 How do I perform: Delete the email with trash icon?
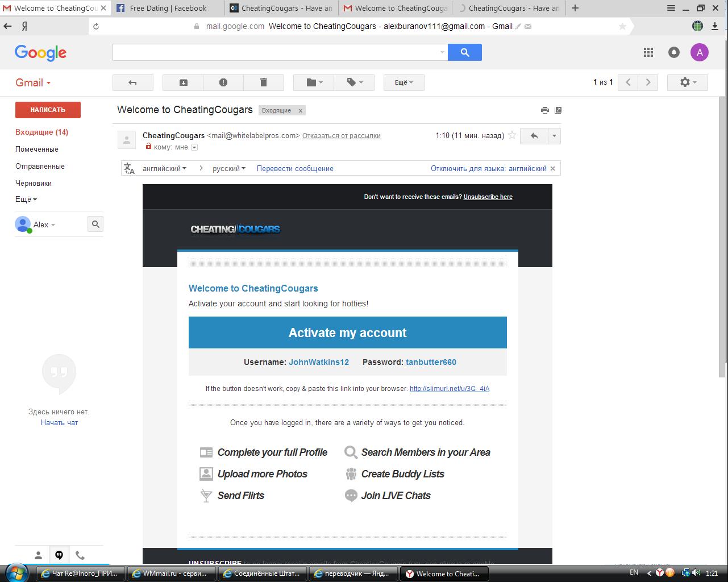[264, 82]
